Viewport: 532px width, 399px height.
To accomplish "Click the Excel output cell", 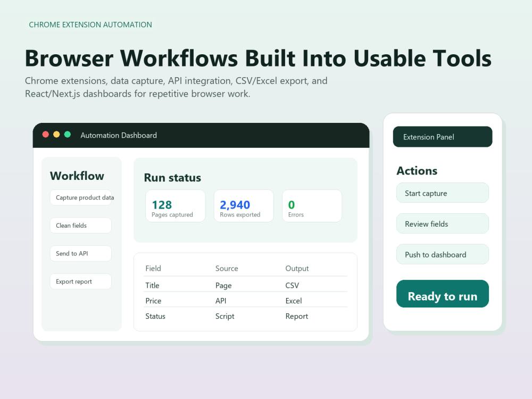I will 294,301.
